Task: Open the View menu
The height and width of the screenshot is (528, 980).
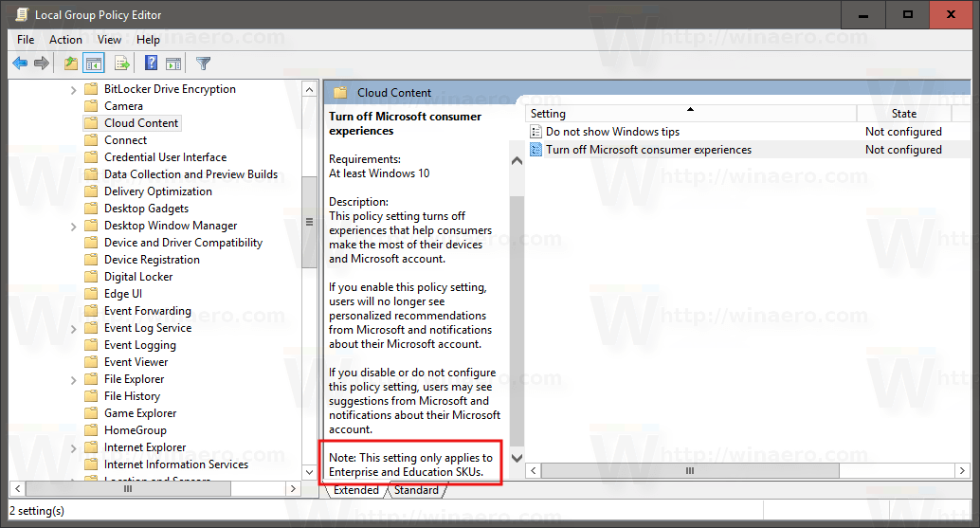Action: click(x=109, y=40)
